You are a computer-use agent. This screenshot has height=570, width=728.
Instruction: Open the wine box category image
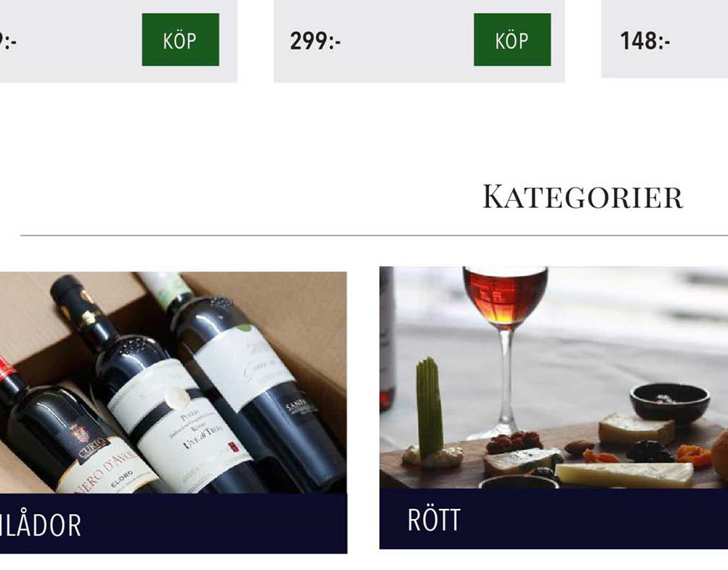pos(173,382)
